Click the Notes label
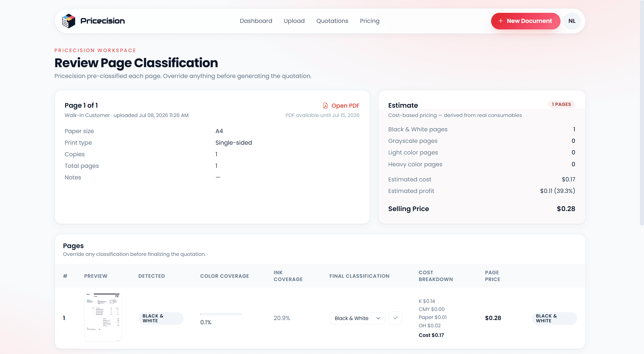 coord(73,177)
